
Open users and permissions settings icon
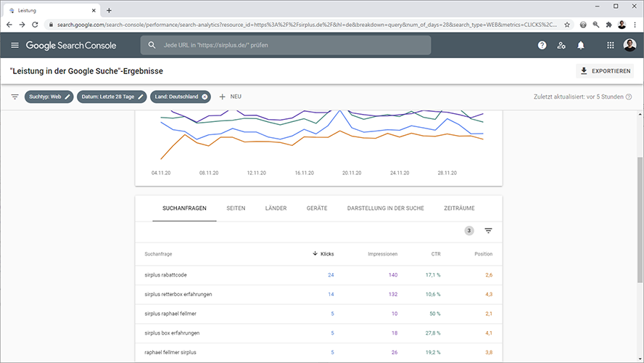pos(561,45)
